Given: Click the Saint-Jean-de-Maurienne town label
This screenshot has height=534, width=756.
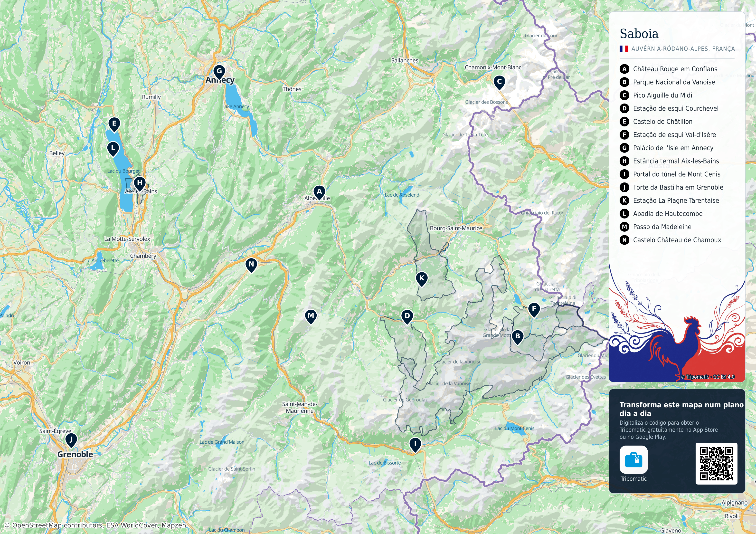Looking at the screenshot, I should click(x=300, y=408).
